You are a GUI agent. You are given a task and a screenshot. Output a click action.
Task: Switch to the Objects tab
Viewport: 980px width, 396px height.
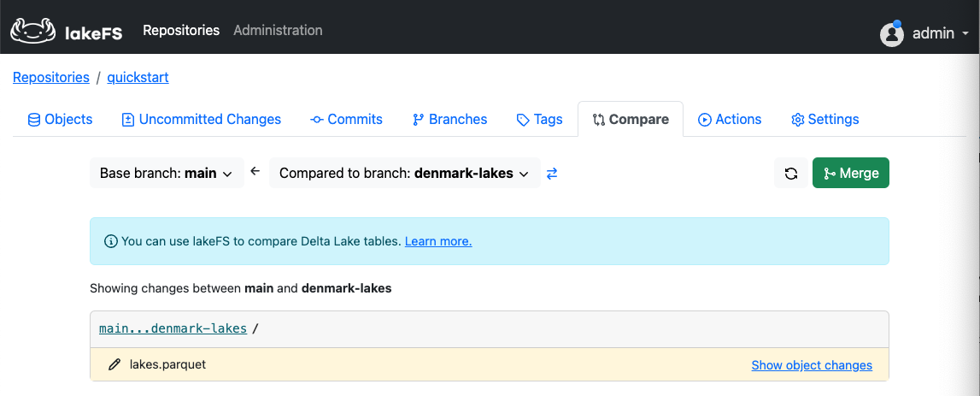(60, 120)
